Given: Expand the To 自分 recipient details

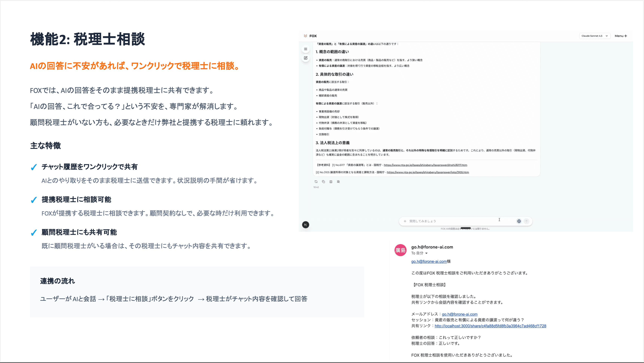Looking at the screenshot, I should click(420, 253).
